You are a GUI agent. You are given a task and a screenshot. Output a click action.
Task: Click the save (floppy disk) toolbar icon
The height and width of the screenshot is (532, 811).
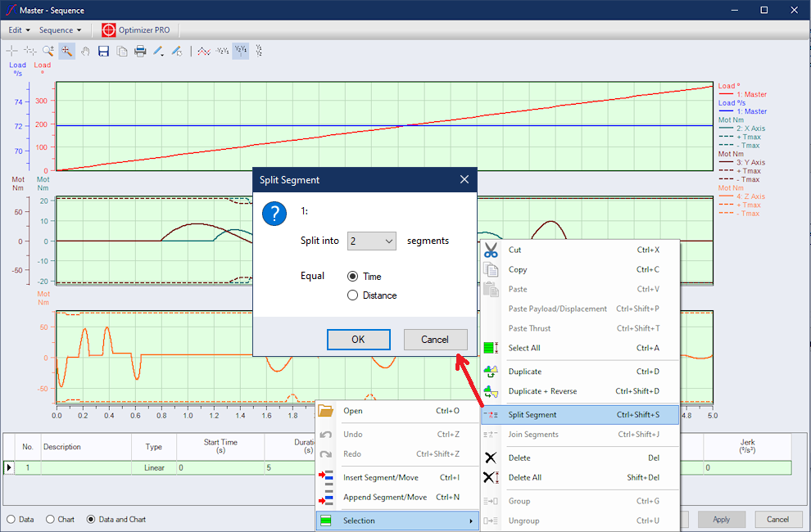click(x=103, y=51)
